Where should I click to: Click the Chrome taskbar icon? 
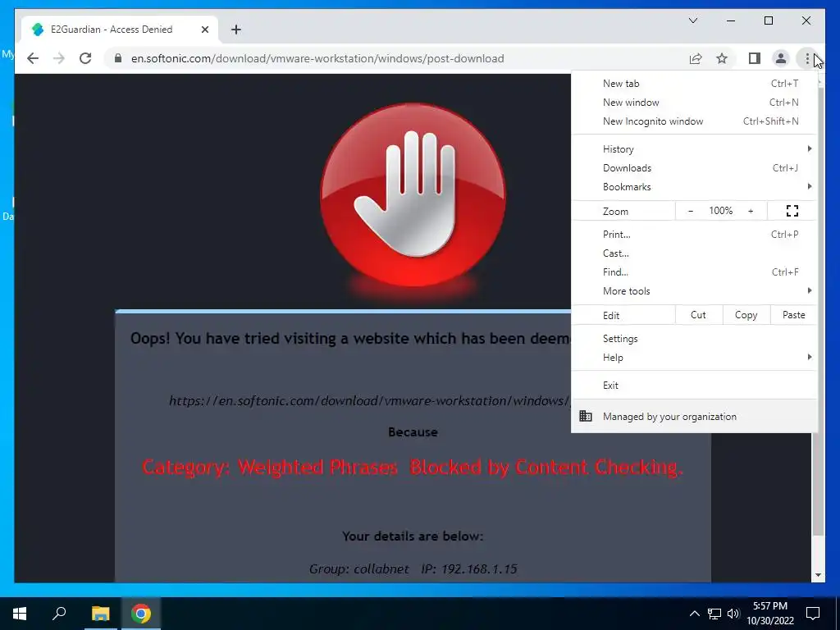pyautogui.click(x=141, y=614)
